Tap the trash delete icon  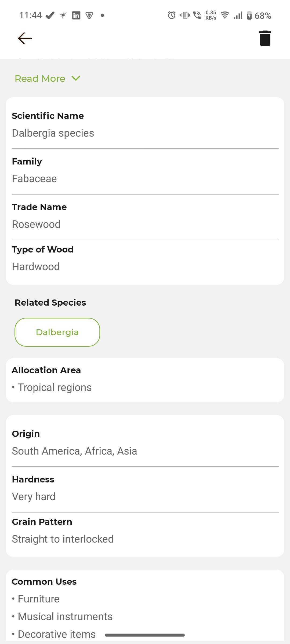265,38
